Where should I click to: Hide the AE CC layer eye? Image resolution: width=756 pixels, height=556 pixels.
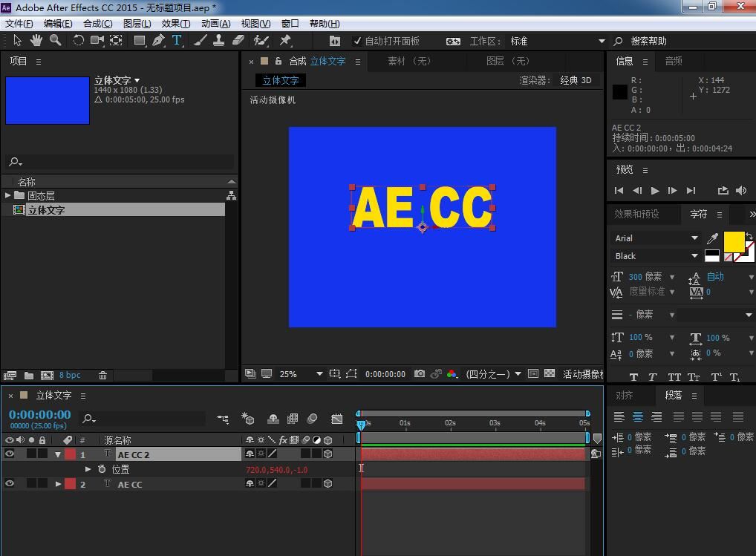(x=9, y=483)
